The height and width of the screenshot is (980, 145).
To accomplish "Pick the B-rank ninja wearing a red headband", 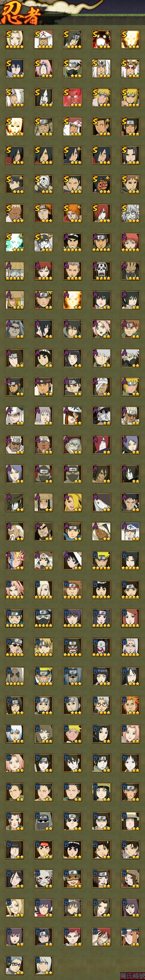I will [44, 849].
